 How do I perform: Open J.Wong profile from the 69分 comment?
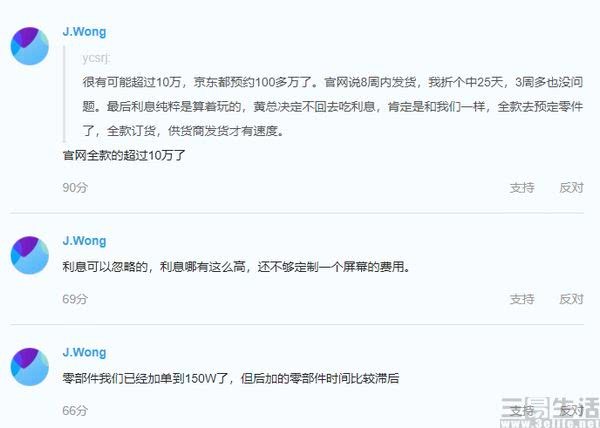click(84, 241)
